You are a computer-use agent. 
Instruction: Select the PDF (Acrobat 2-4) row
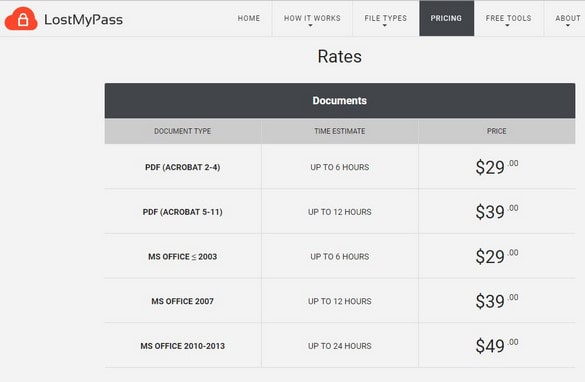[x=340, y=167]
